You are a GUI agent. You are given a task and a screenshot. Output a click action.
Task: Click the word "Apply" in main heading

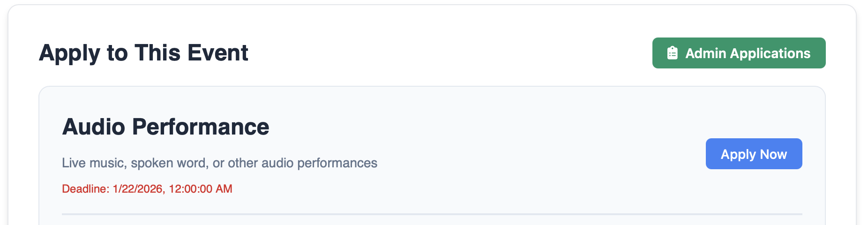click(69, 53)
